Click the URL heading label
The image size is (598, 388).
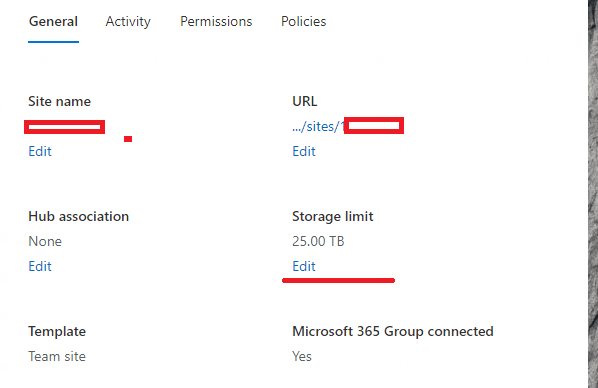pyautogui.click(x=304, y=101)
